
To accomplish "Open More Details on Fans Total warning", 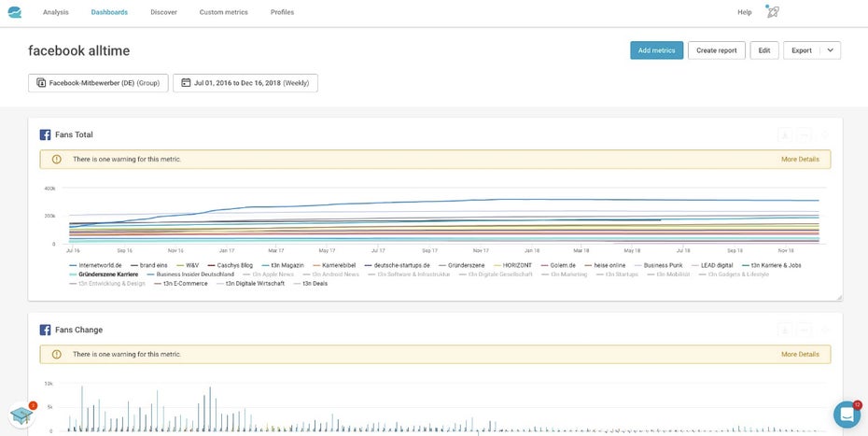I will (800, 159).
